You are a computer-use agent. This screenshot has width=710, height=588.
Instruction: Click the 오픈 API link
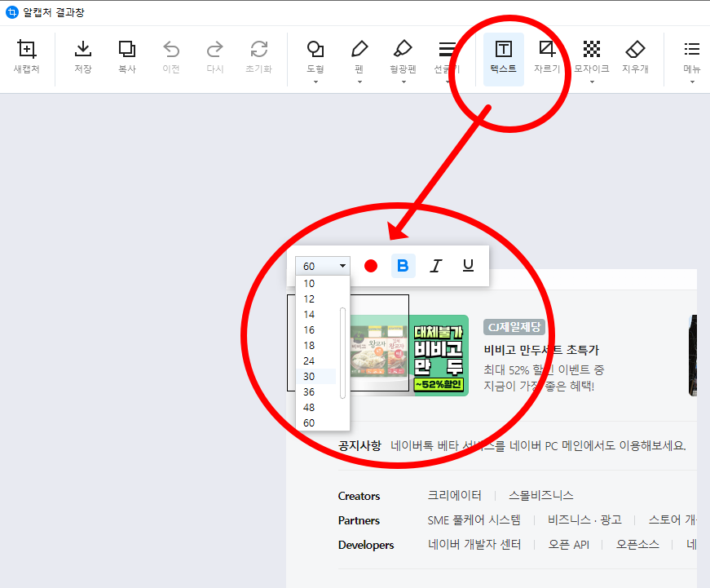tap(568, 544)
